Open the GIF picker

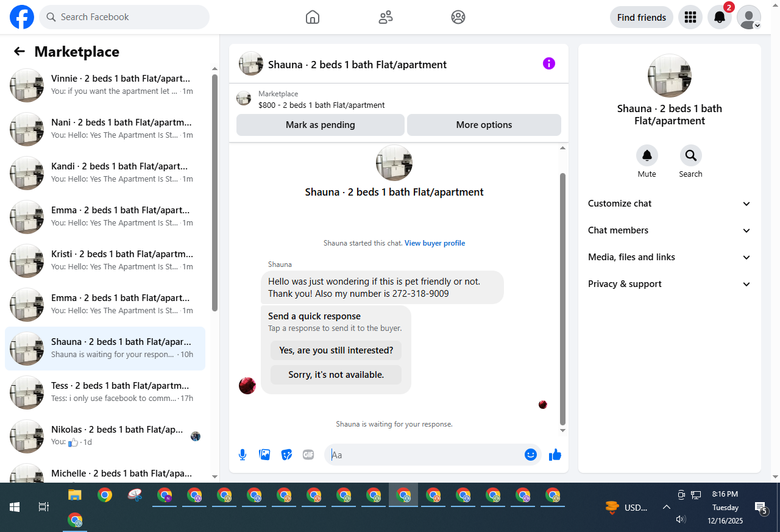[308, 455]
